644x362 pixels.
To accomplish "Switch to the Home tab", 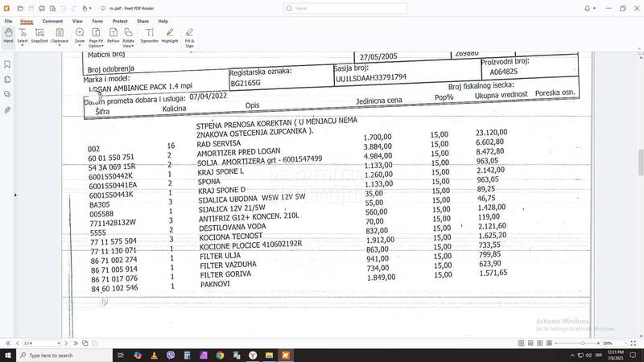I will coord(27,21).
